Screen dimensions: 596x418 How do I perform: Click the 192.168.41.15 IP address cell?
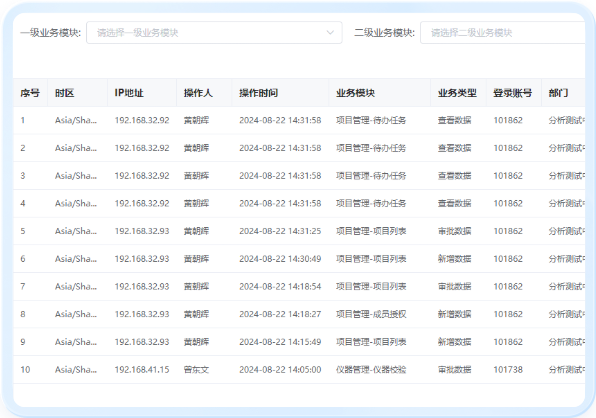(142, 370)
